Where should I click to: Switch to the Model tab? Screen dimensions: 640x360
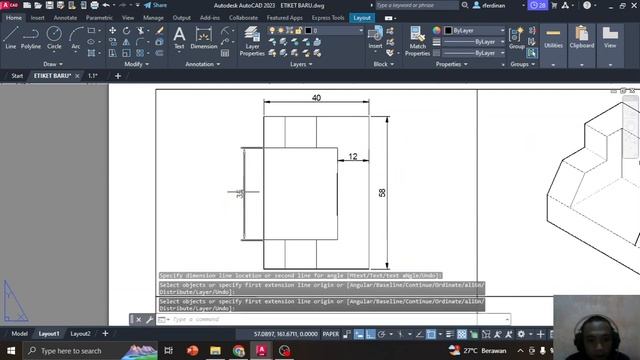point(19,334)
